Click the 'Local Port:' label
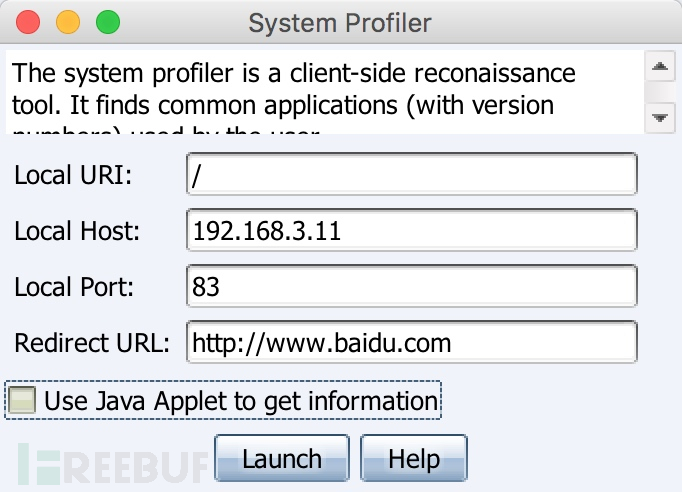 [x=74, y=287]
